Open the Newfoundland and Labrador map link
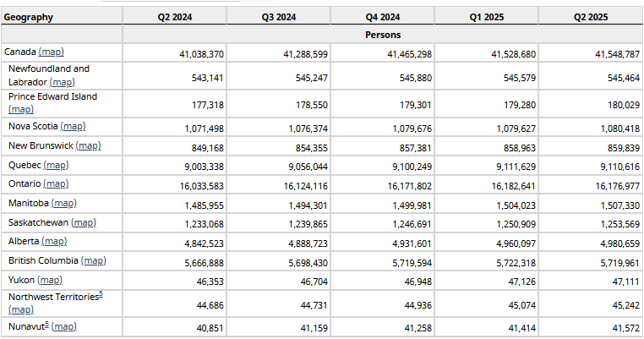The image size is (644, 339). (x=62, y=82)
